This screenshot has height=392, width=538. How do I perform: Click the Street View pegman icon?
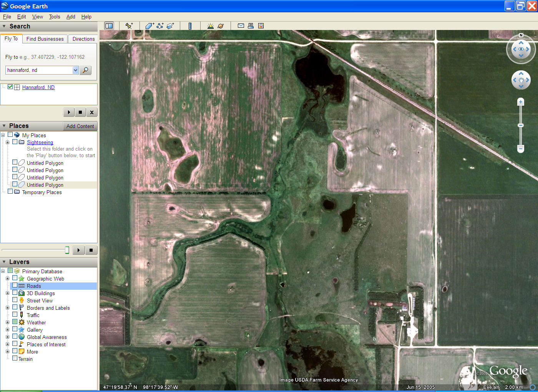pyautogui.click(x=22, y=301)
